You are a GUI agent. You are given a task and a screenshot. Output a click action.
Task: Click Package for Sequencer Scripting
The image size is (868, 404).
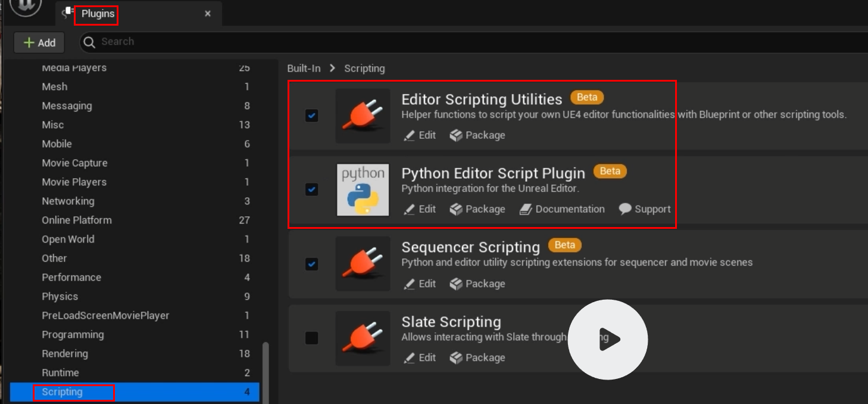pyautogui.click(x=477, y=284)
